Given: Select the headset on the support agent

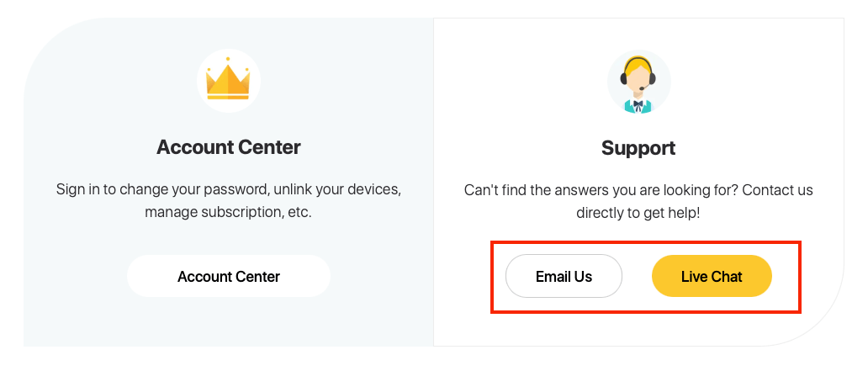Looking at the screenshot, I should click(x=639, y=71).
